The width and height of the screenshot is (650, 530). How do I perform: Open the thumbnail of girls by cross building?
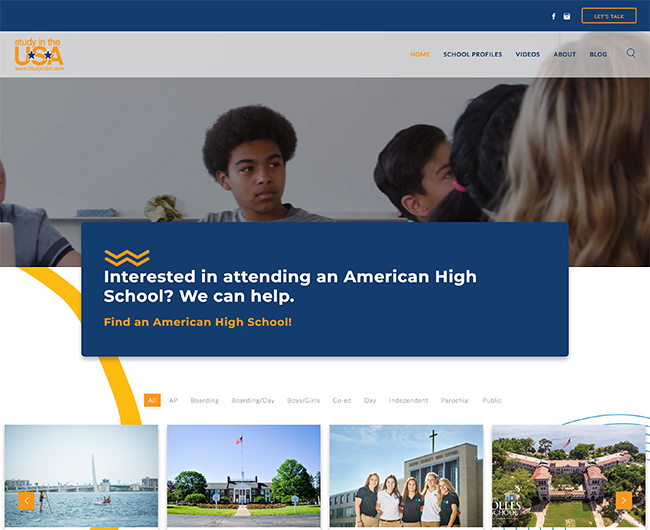[x=406, y=476]
